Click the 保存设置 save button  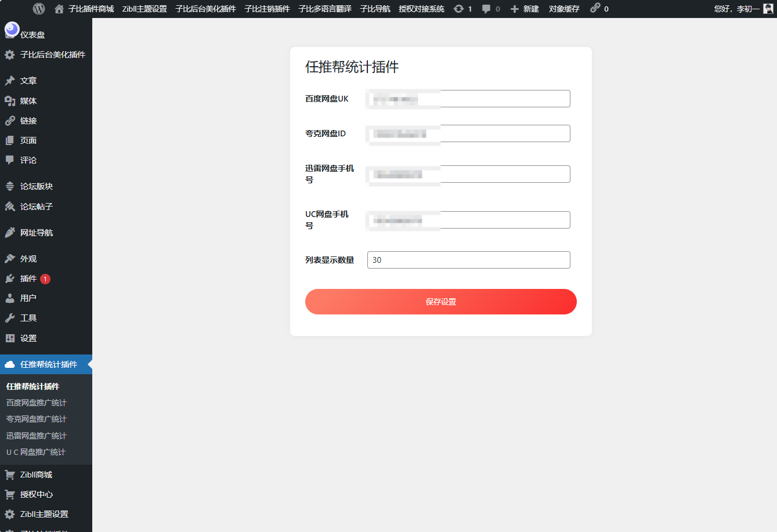click(x=440, y=302)
